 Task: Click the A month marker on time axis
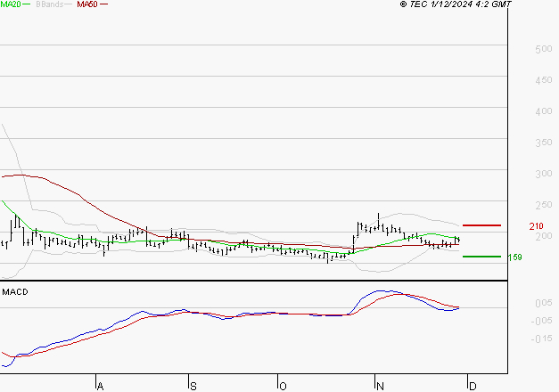pos(100,386)
